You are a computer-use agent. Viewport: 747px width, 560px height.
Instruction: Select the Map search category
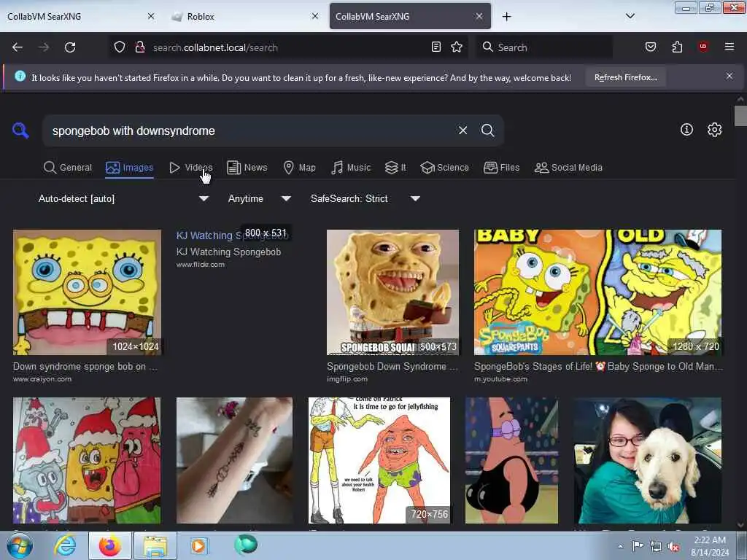(299, 168)
